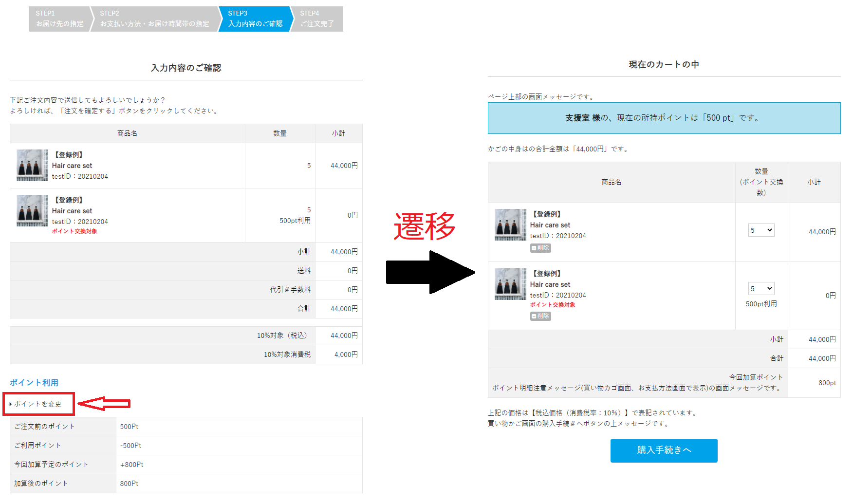
Task: Select STEP3 入力内容のご確認 step
Action: [255, 19]
